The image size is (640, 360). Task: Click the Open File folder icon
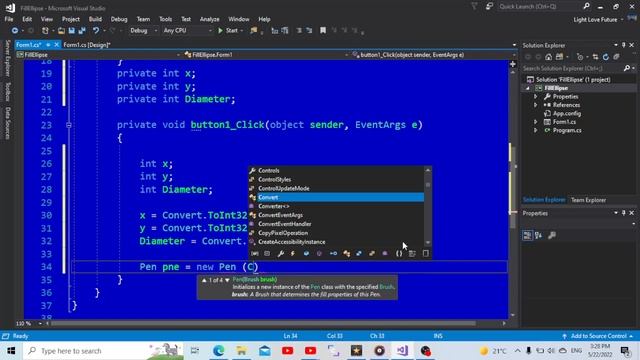61,31
